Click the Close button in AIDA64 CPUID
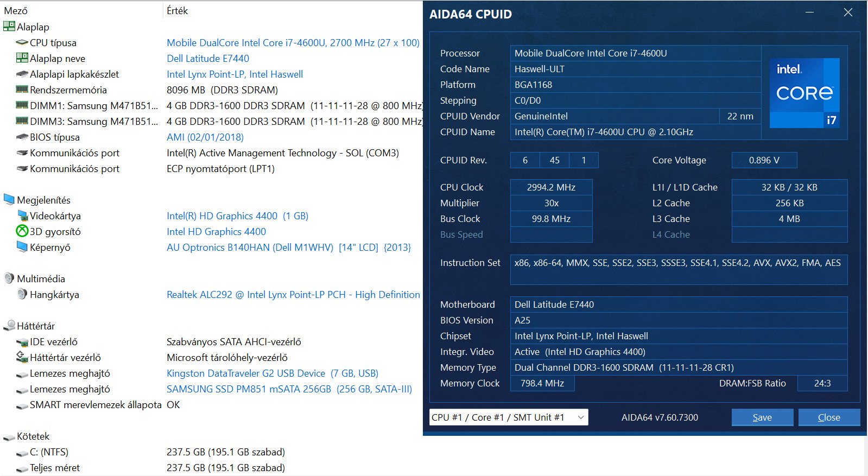The image size is (868, 476). tap(829, 417)
